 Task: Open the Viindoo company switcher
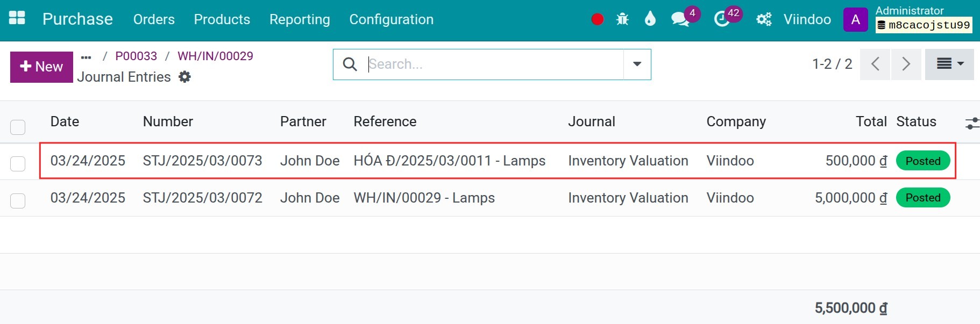tap(807, 19)
